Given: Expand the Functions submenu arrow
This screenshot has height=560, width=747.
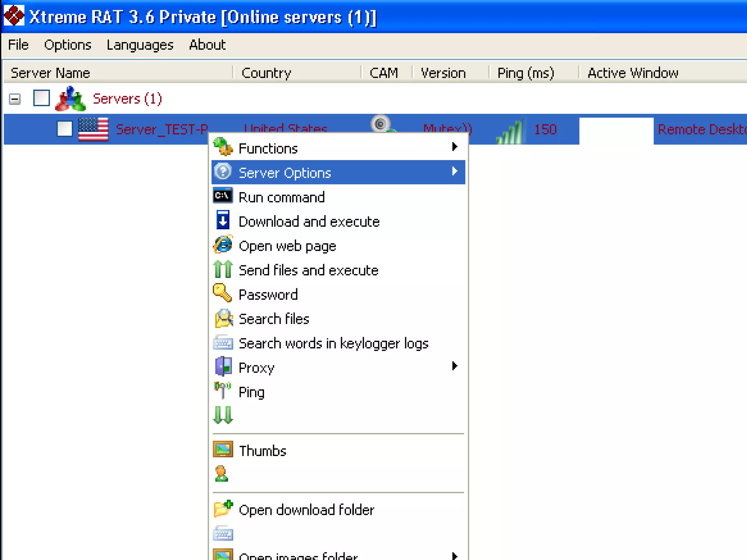Looking at the screenshot, I should point(454,147).
